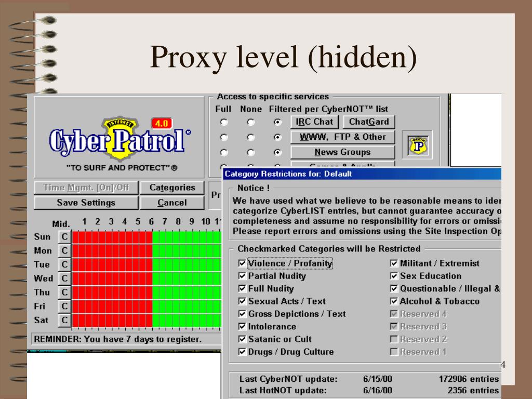Click a red blocked cell in Thursday row
Image resolution: width=532 pixels, height=399 pixels.
pos(112,292)
